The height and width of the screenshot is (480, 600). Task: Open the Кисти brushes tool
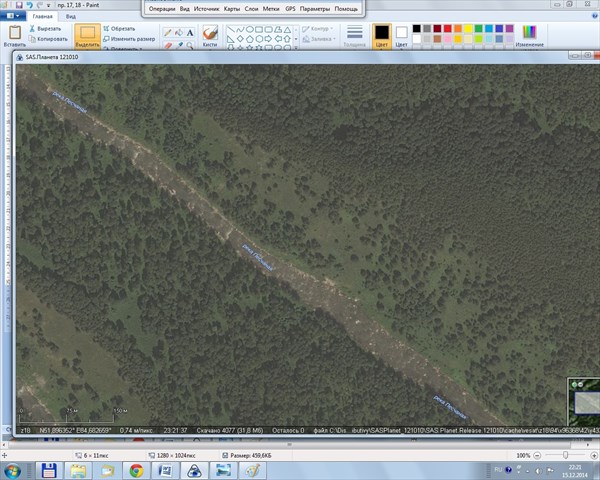tap(210, 36)
